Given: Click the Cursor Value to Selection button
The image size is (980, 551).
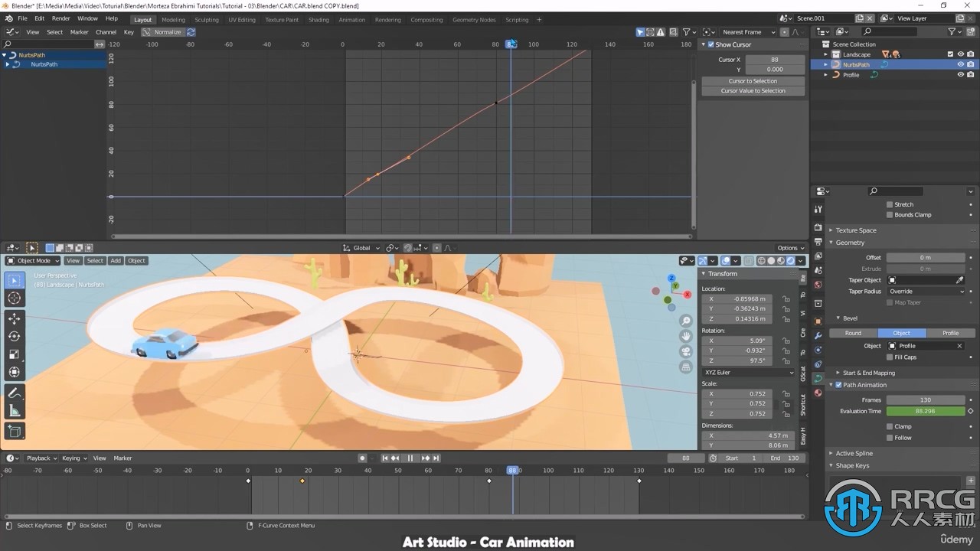Looking at the screenshot, I should coord(753,91).
